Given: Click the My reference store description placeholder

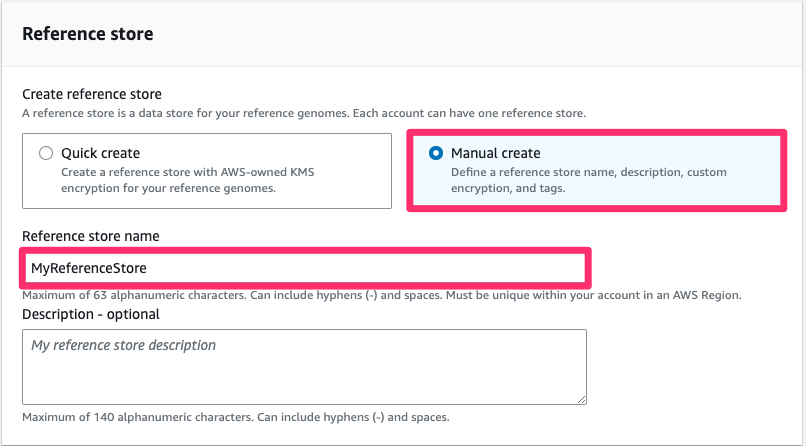Looking at the screenshot, I should click(123, 345).
